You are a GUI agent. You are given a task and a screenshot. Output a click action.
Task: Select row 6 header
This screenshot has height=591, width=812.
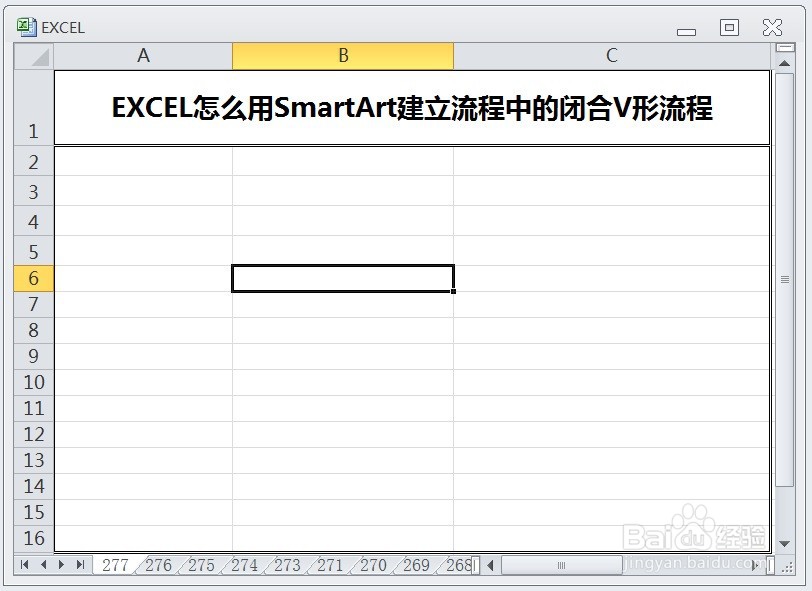(x=34, y=279)
